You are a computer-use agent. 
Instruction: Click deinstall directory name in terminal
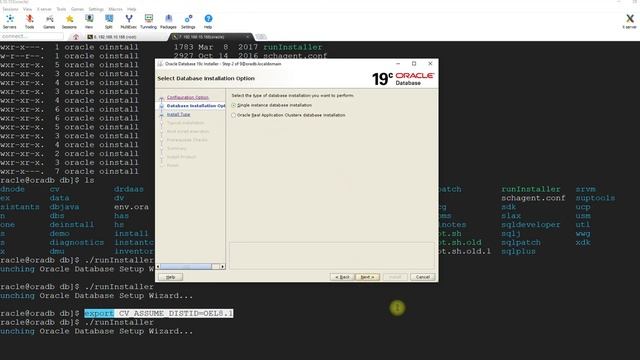pyautogui.click(x=71, y=225)
